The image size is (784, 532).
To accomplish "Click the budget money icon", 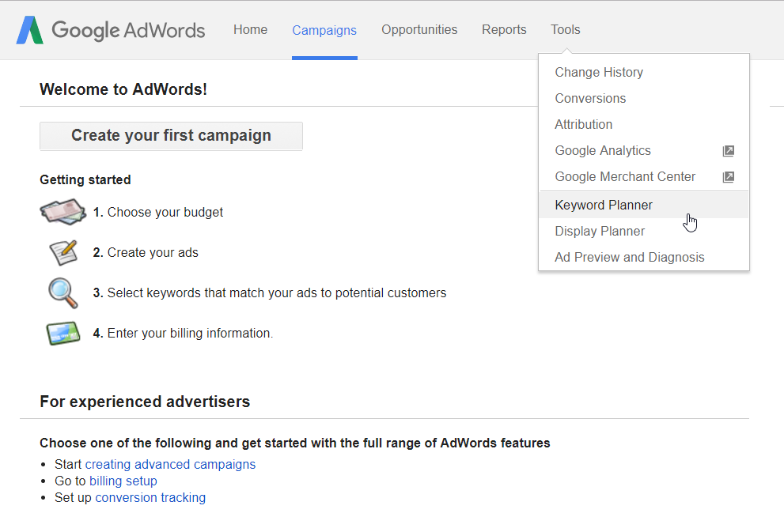I will pyautogui.click(x=63, y=212).
